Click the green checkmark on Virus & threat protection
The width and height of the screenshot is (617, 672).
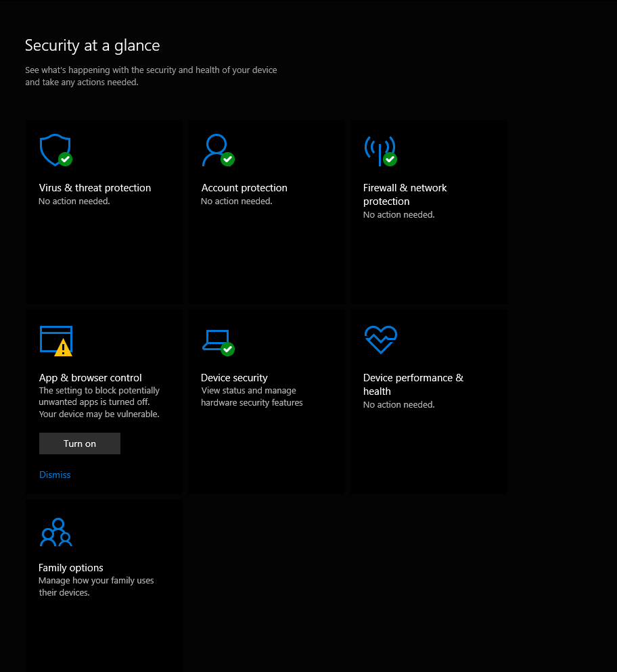(64, 160)
